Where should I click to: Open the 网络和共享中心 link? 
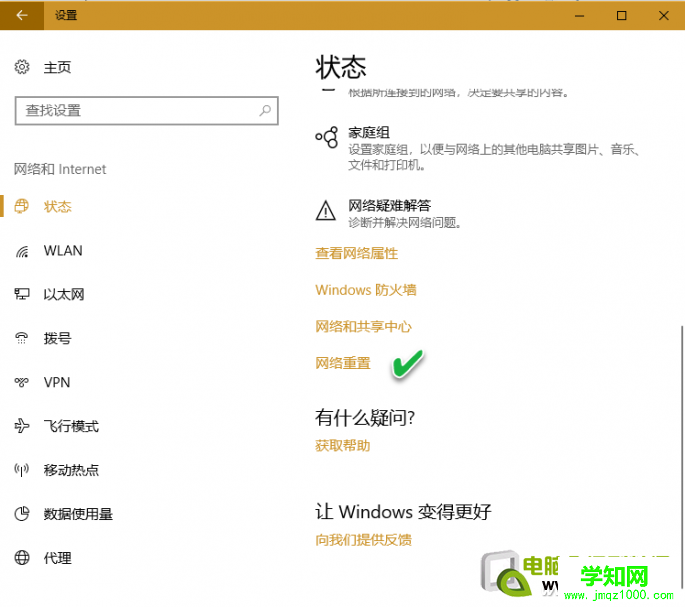pos(363,326)
